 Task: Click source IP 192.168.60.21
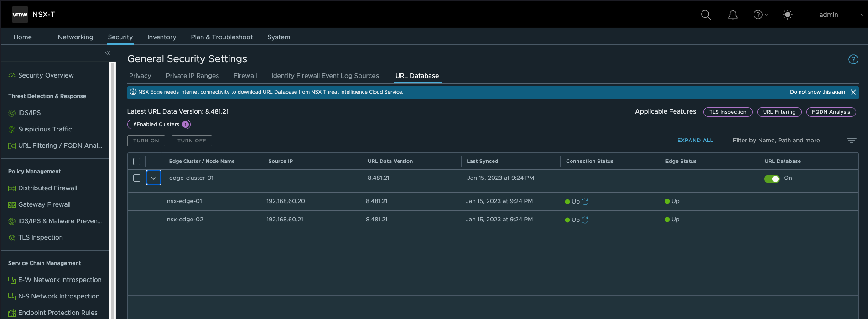tap(285, 220)
